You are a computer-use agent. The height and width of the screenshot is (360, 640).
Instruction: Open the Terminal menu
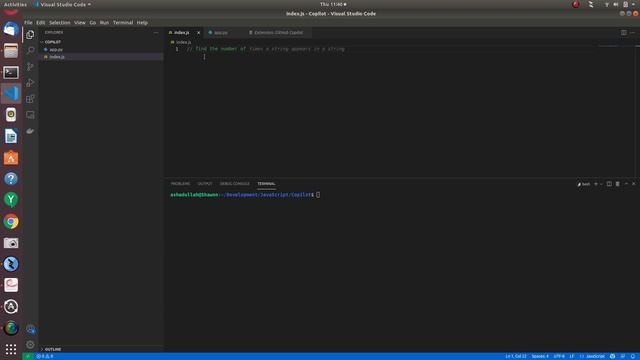[123, 23]
